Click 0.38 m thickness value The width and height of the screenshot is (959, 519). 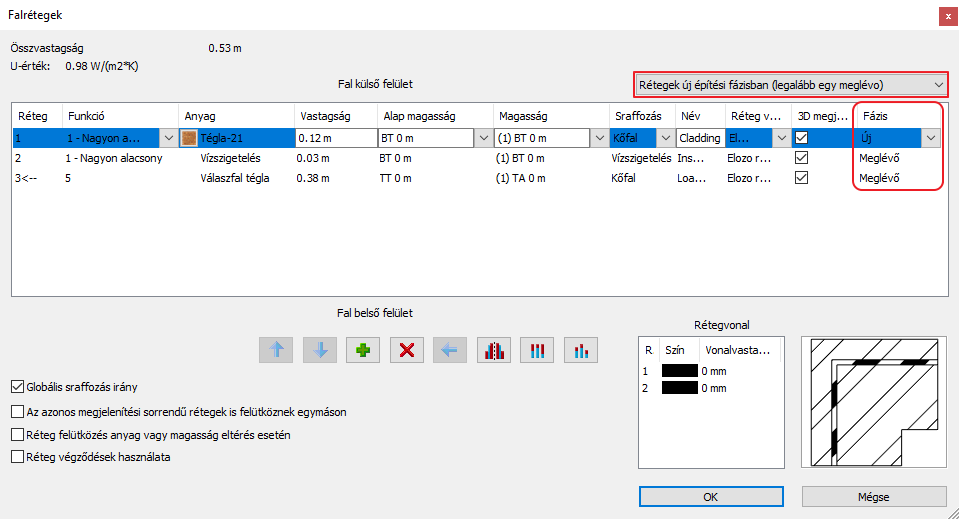click(313, 178)
